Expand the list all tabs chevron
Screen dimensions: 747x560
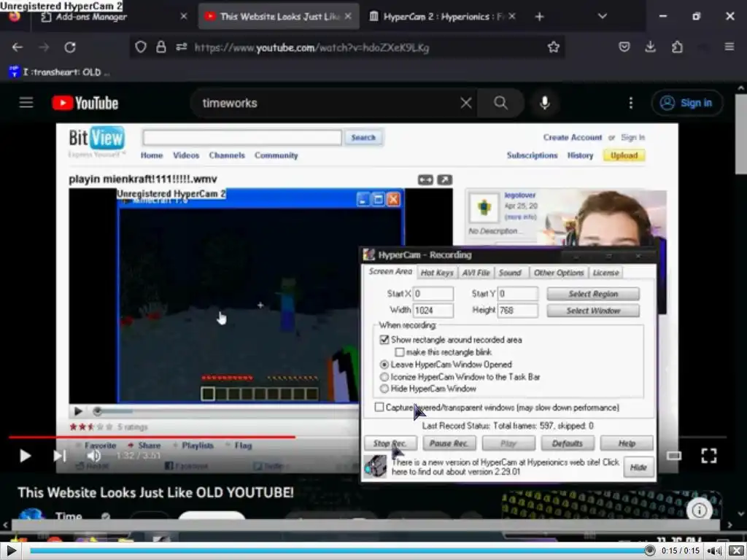coord(602,16)
